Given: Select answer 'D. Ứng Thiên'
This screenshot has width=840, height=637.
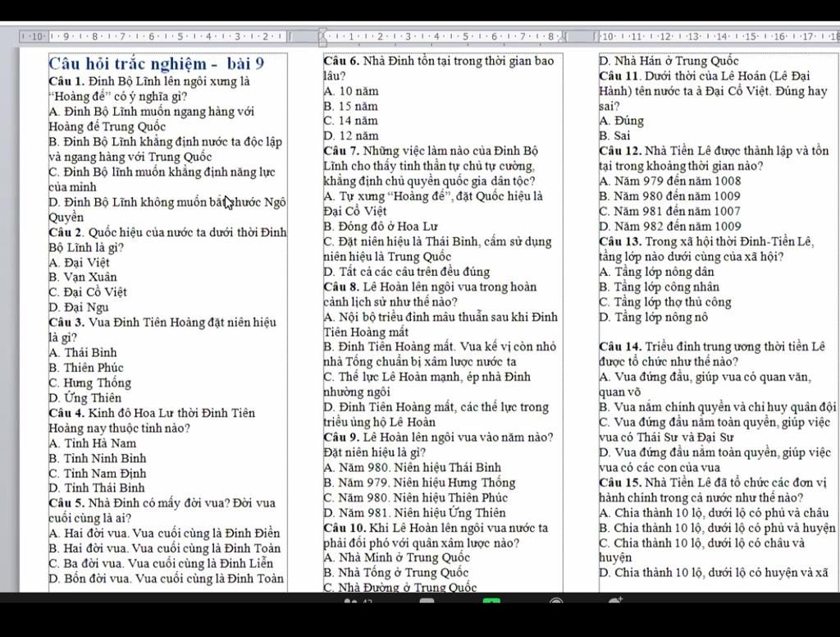Looking at the screenshot, I should (x=85, y=397).
